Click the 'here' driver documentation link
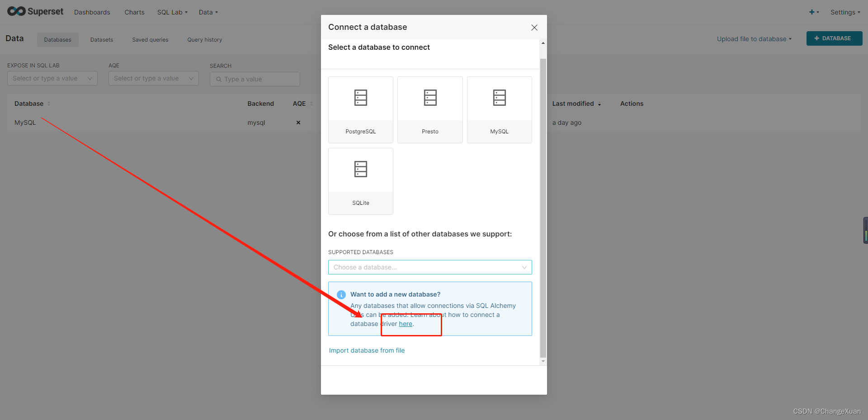 pos(406,324)
